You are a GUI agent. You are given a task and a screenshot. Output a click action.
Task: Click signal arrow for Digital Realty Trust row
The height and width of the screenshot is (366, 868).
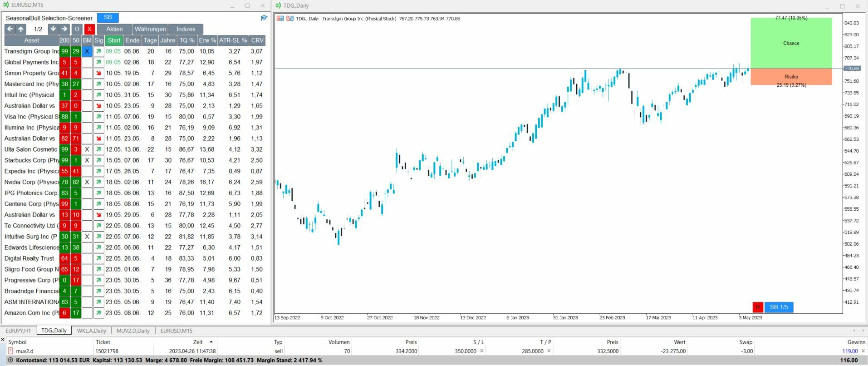click(98, 258)
